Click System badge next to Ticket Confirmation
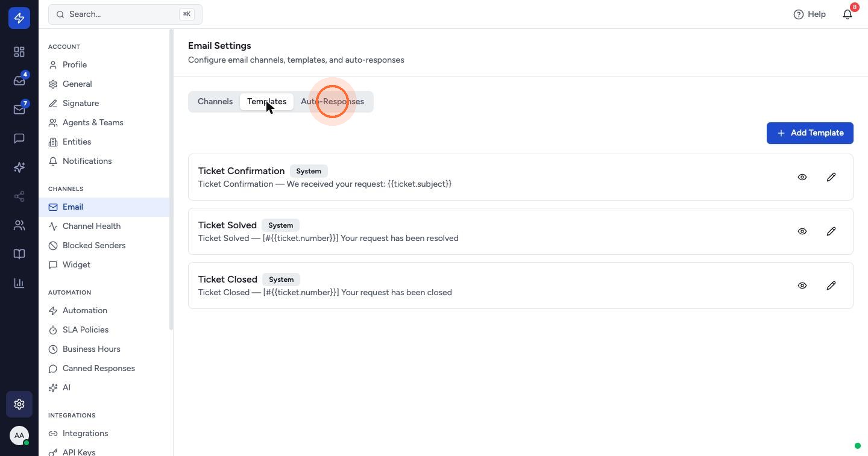The image size is (868, 456). 309,171
